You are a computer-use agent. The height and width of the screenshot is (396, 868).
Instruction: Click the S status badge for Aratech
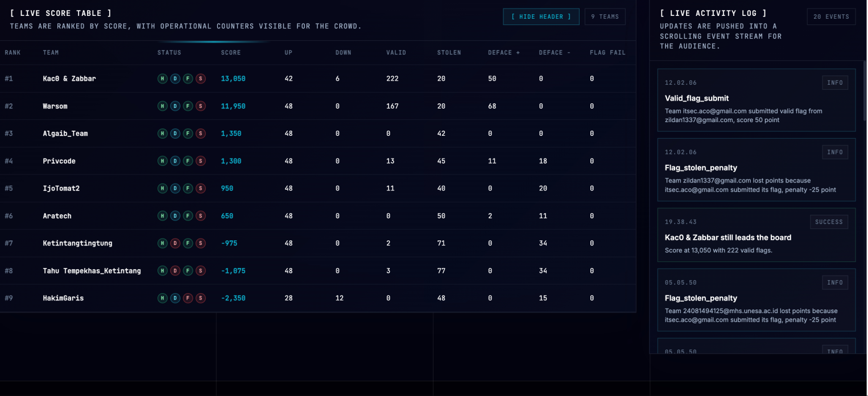click(201, 216)
